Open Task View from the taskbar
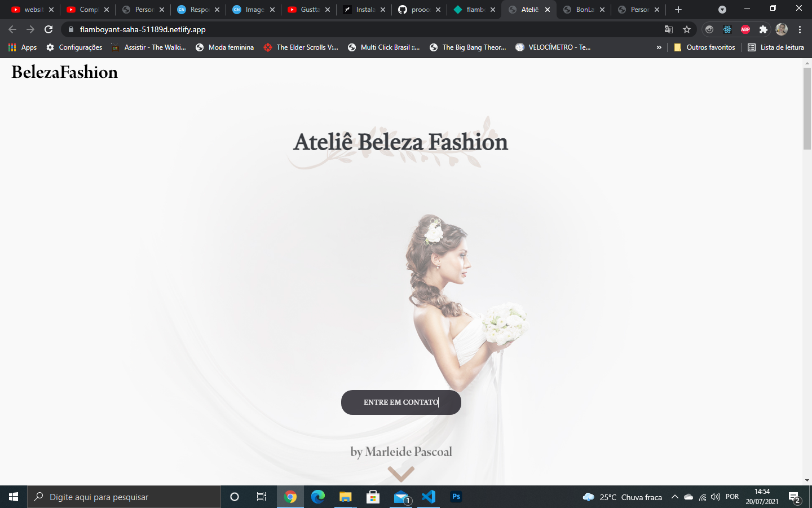 tap(262, 497)
